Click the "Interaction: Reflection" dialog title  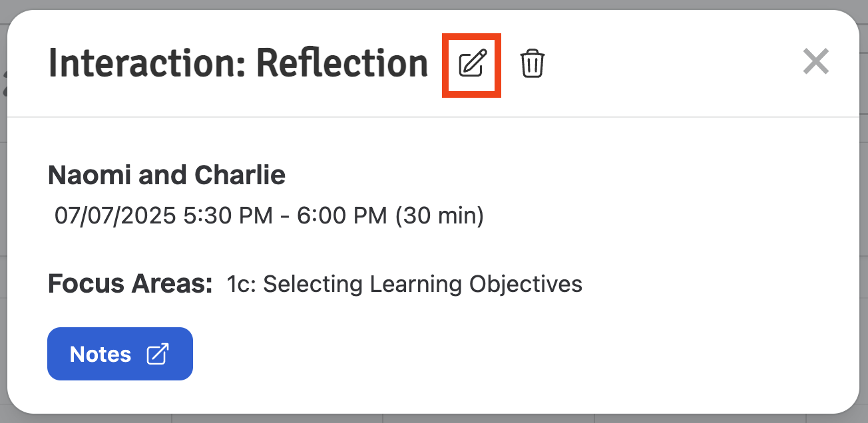click(x=238, y=64)
